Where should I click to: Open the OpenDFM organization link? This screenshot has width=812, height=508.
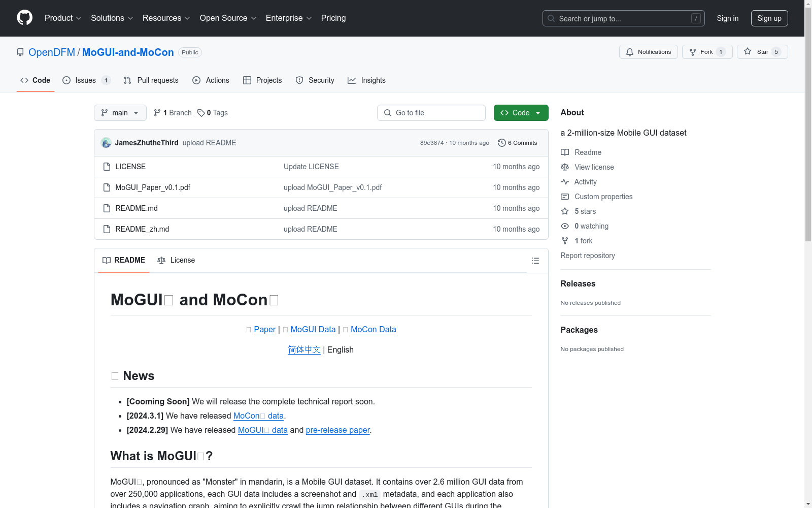pyautogui.click(x=52, y=52)
